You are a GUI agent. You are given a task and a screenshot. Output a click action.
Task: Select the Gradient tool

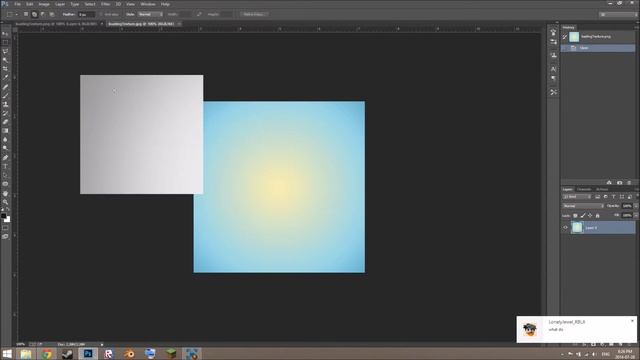5,131
